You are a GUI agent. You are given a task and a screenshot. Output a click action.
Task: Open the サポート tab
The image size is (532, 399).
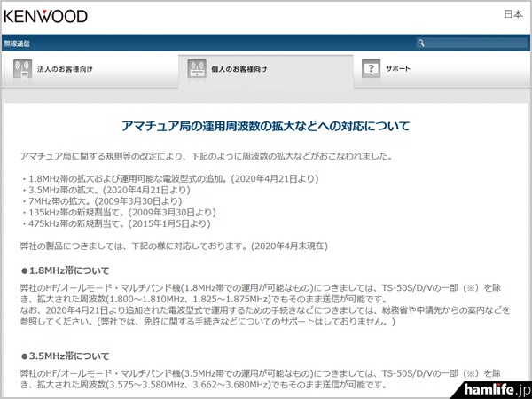(x=398, y=68)
